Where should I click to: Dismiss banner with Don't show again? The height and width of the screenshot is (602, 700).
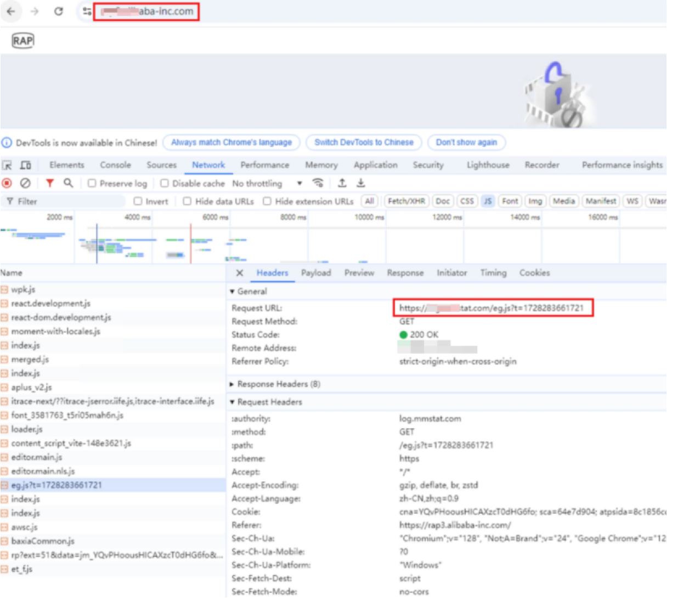466,143
